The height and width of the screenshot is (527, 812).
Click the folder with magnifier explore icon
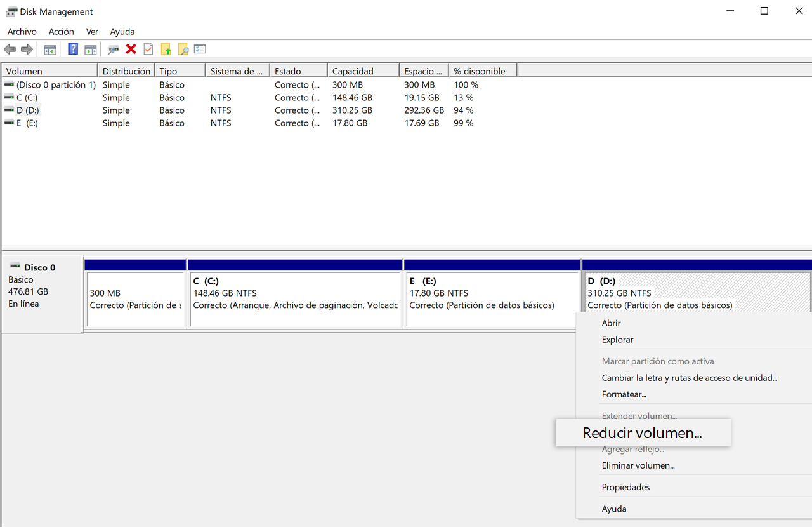tap(183, 50)
